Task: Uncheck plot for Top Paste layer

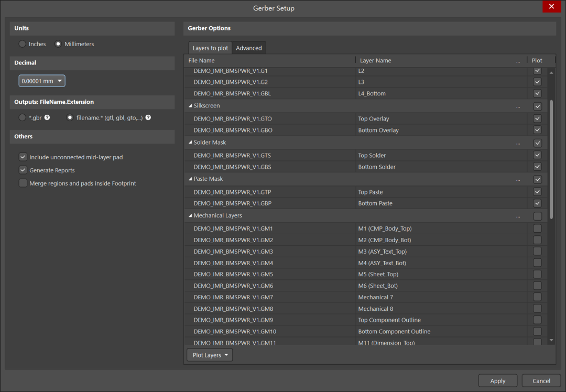Action: pyautogui.click(x=537, y=192)
